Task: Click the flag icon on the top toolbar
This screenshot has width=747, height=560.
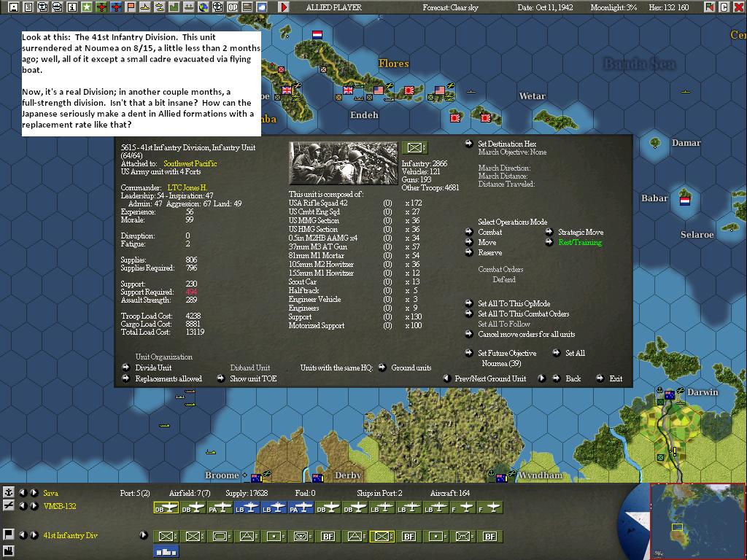Action: pyautogui.click(x=130, y=7)
